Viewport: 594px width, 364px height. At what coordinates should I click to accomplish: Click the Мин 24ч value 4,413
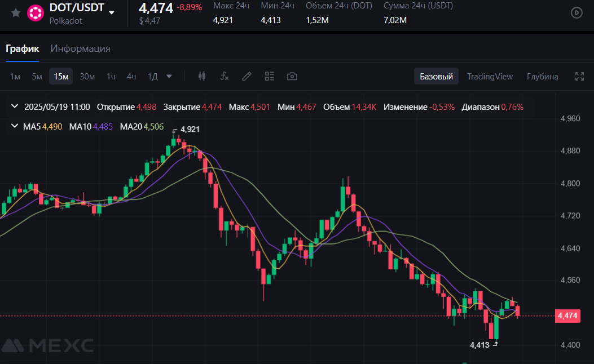click(x=270, y=20)
